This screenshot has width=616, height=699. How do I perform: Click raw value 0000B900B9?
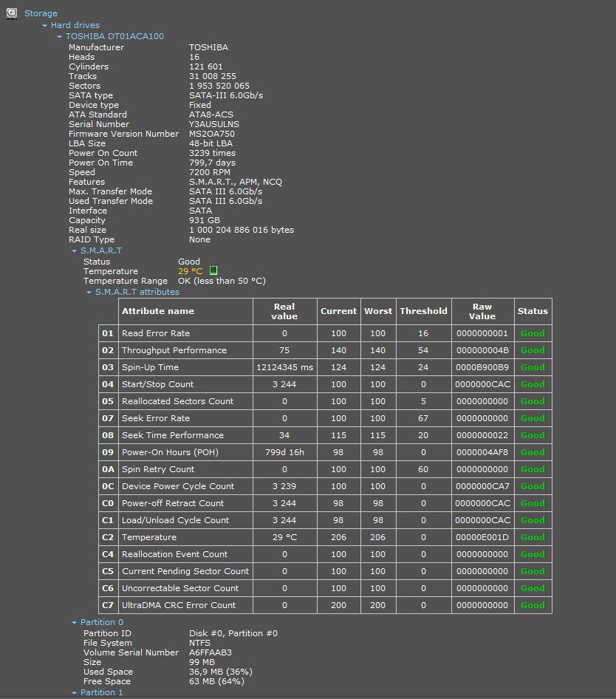click(x=483, y=367)
